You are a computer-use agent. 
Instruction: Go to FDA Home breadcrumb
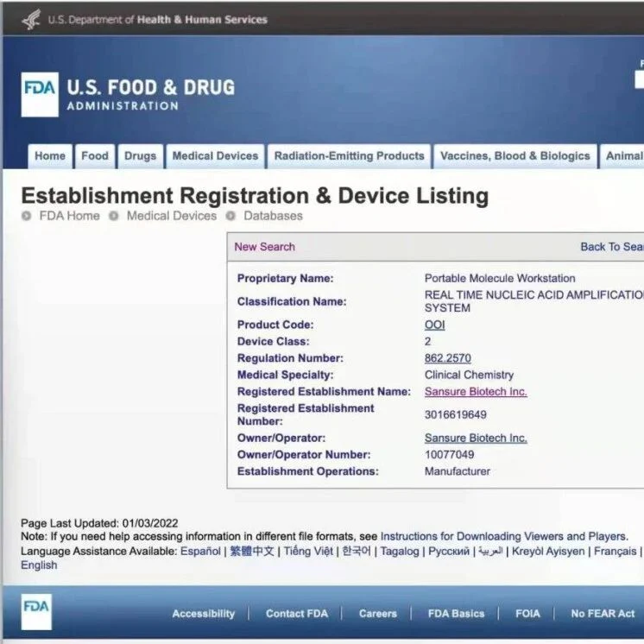69,216
